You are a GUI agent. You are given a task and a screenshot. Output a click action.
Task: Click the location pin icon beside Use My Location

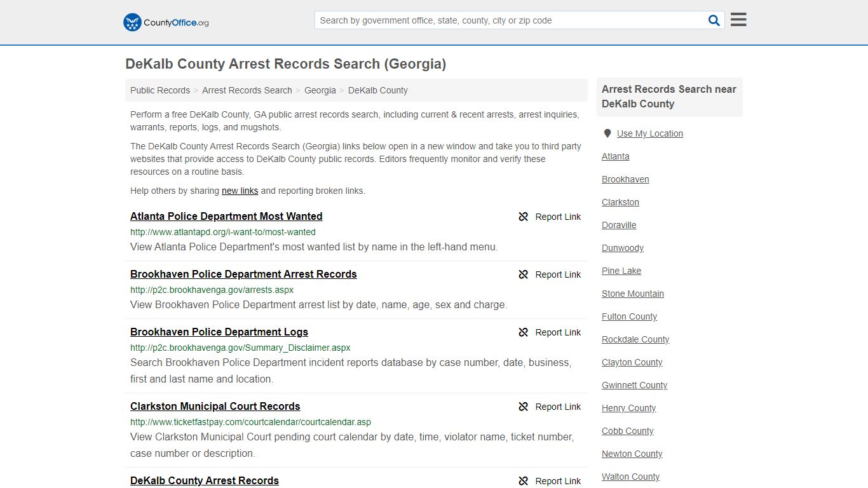coord(607,133)
